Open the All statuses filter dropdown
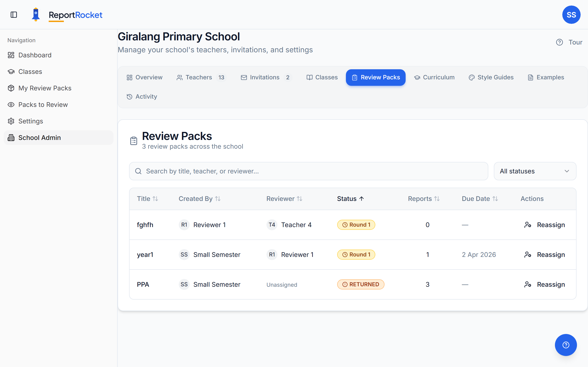The width and height of the screenshot is (588, 367). tap(535, 171)
